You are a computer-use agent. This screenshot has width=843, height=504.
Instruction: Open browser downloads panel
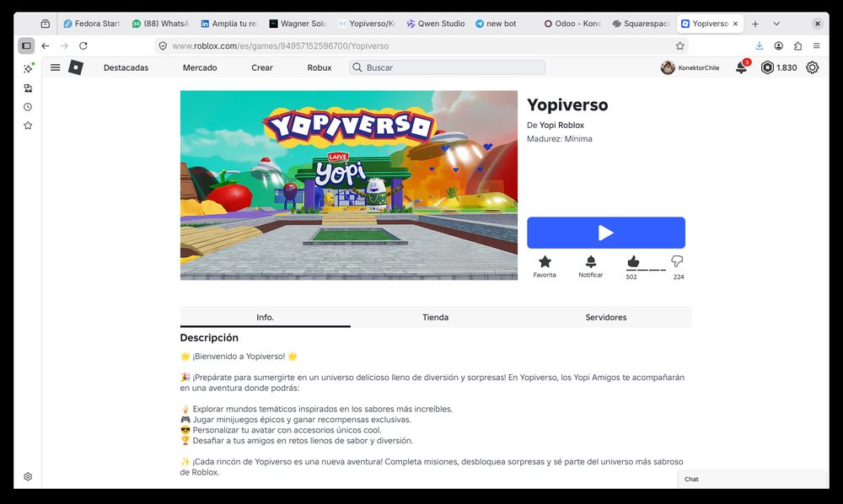point(760,46)
